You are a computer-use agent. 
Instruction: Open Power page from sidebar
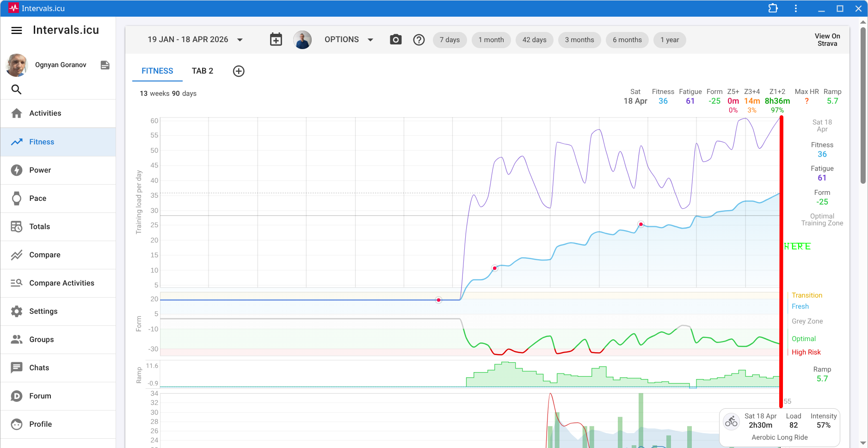(40, 170)
